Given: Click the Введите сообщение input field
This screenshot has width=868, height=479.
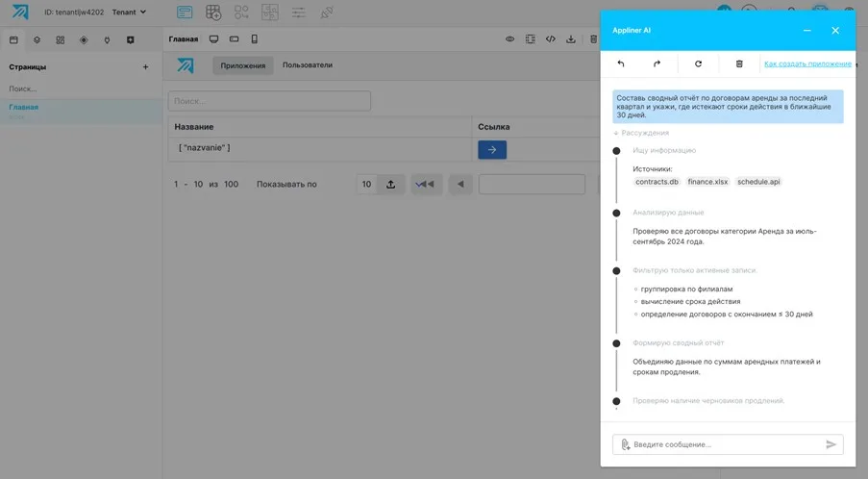Looking at the screenshot, I should click(727, 444).
